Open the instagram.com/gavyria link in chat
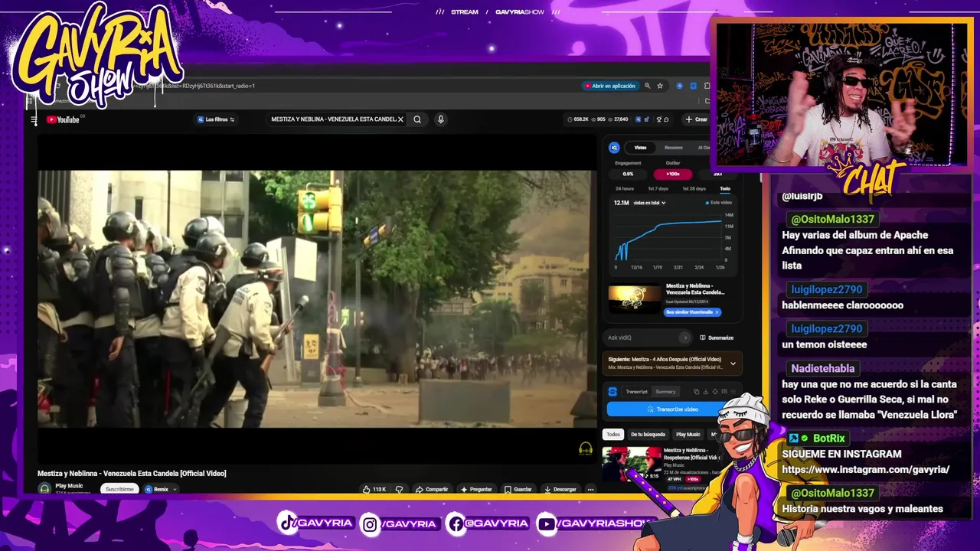This screenshot has height=551, width=980. click(x=865, y=470)
